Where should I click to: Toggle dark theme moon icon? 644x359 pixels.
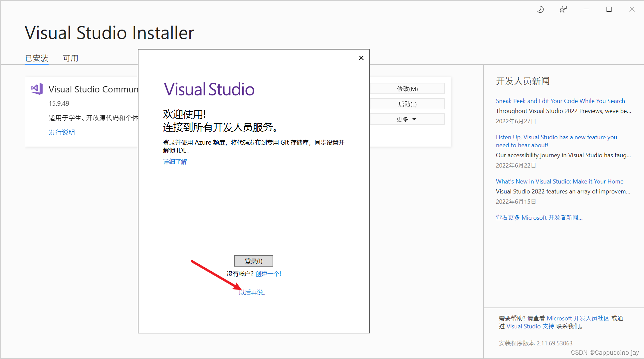pyautogui.click(x=540, y=10)
